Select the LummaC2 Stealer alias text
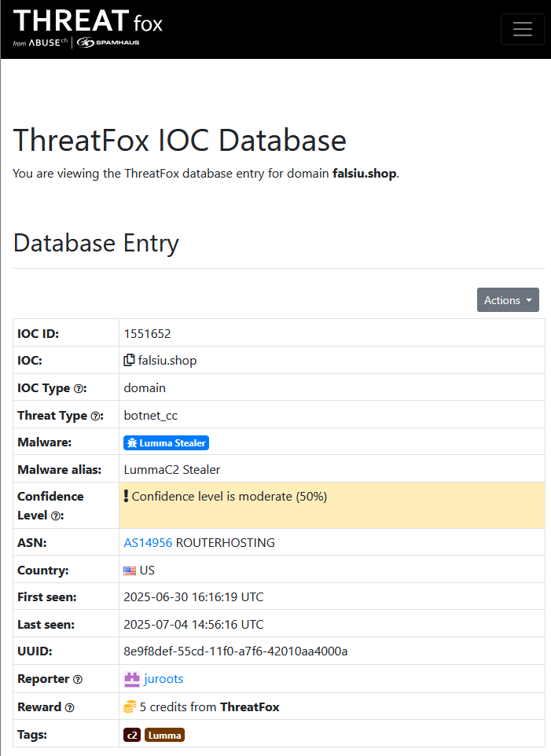 click(172, 470)
